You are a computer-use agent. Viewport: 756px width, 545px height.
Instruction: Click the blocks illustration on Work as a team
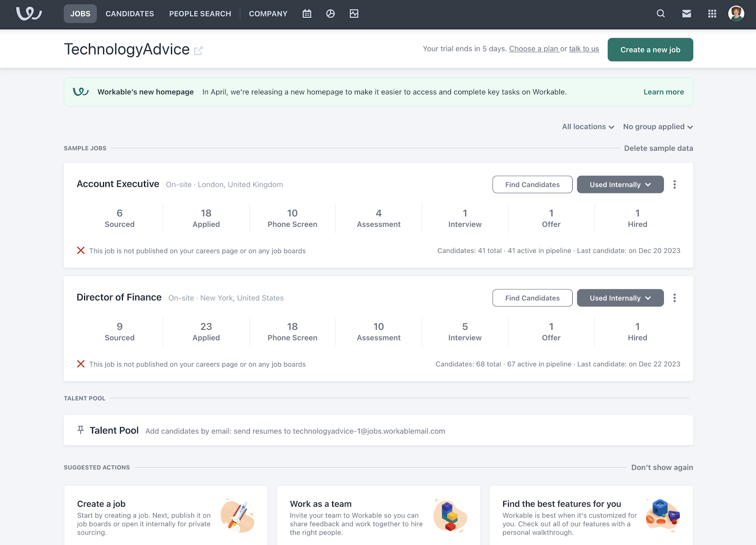coord(450,515)
